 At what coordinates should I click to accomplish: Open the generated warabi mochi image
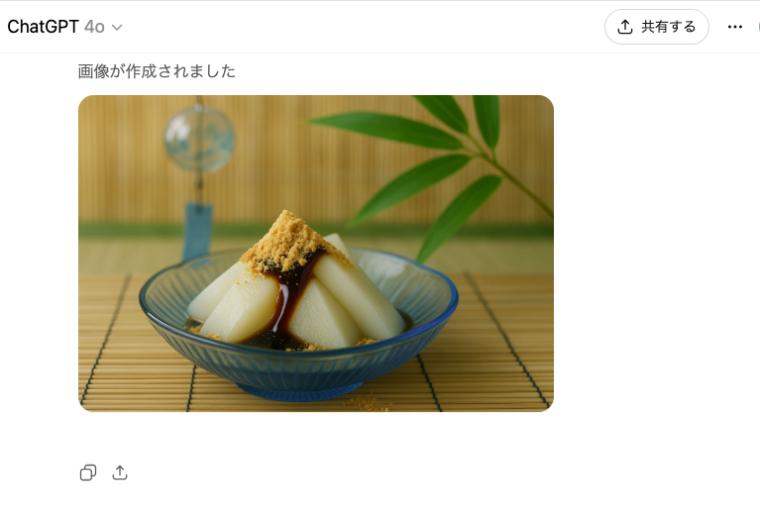pyautogui.click(x=316, y=254)
